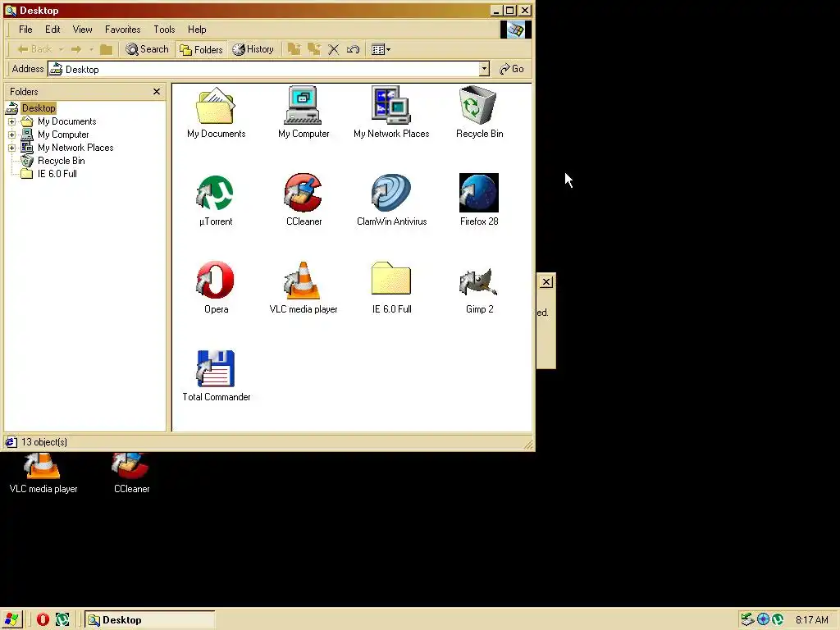Open the Help menu

point(197,30)
